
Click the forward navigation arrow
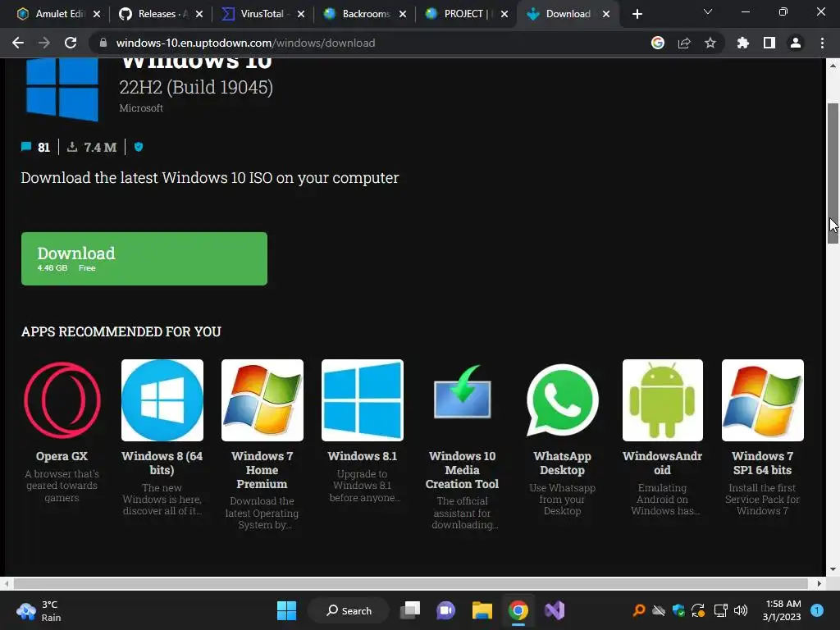click(x=44, y=43)
